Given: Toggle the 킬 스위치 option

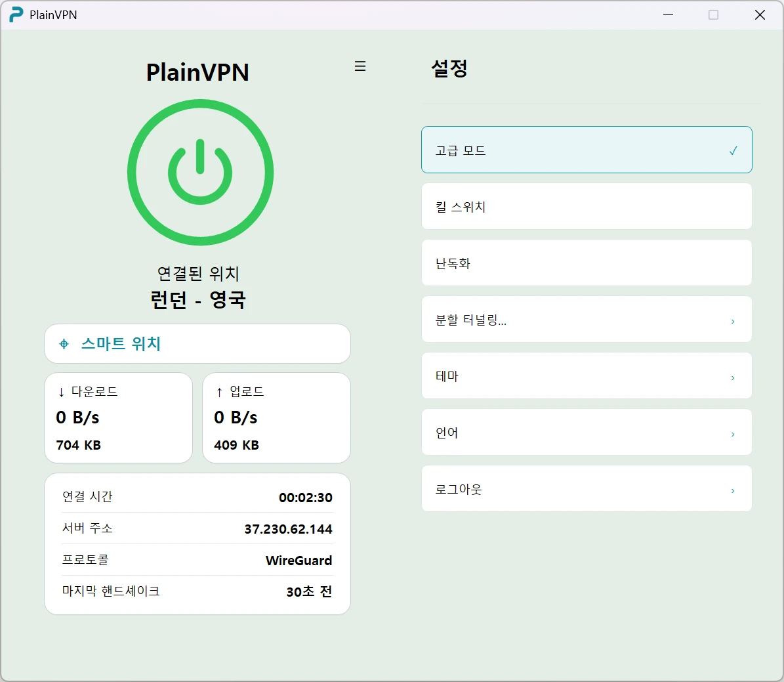Looking at the screenshot, I should [x=587, y=206].
